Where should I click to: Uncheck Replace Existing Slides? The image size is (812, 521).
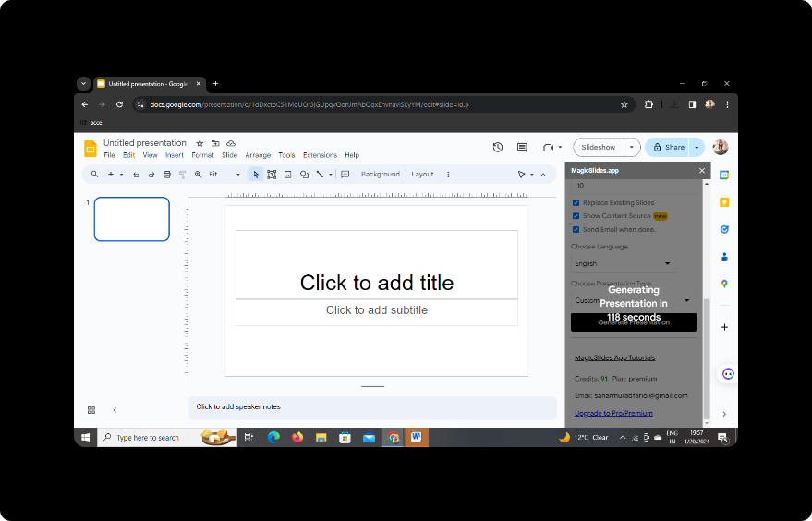pyautogui.click(x=576, y=203)
